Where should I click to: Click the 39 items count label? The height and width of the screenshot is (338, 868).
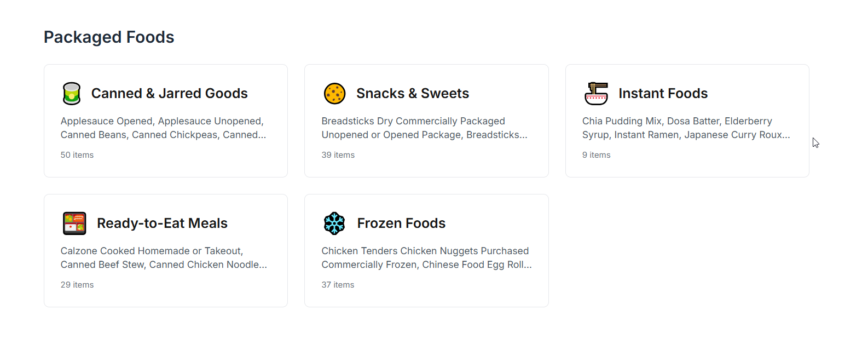click(338, 155)
